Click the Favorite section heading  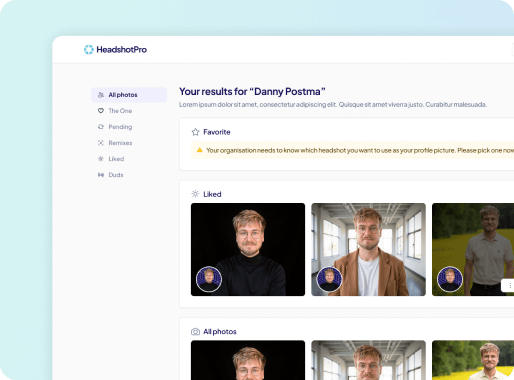[x=217, y=132]
